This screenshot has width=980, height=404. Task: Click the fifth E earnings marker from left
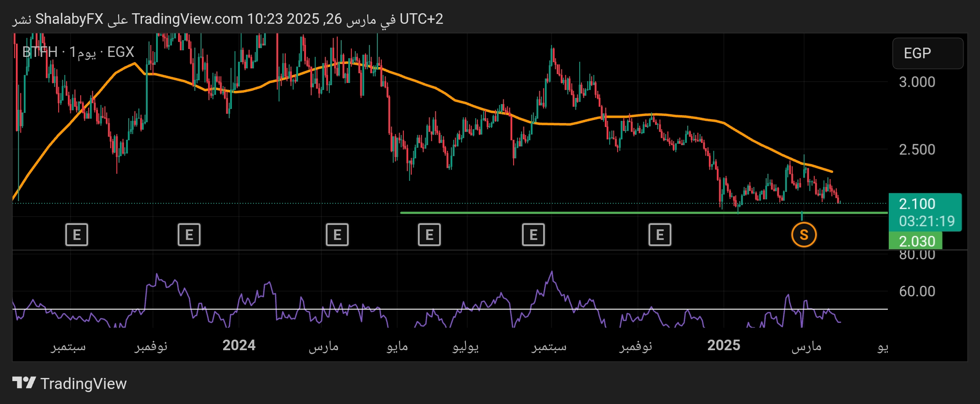[x=533, y=235]
